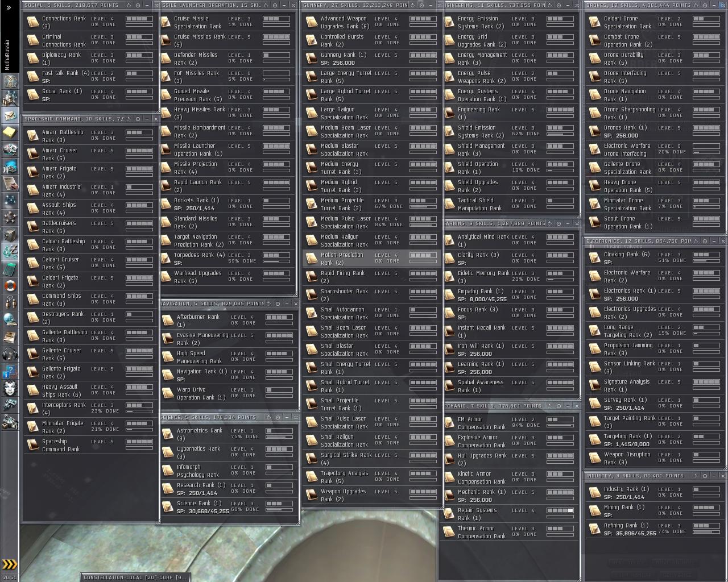Click the yellow chevrons at sidebar bottom

[10, 564]
